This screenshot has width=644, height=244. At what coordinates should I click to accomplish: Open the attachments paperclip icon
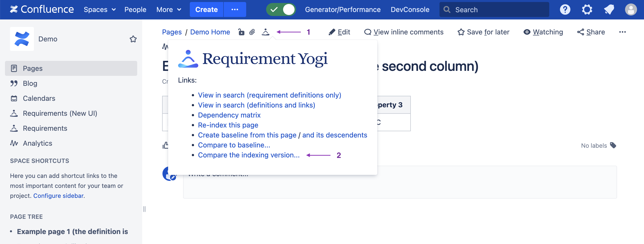[252, 32]
